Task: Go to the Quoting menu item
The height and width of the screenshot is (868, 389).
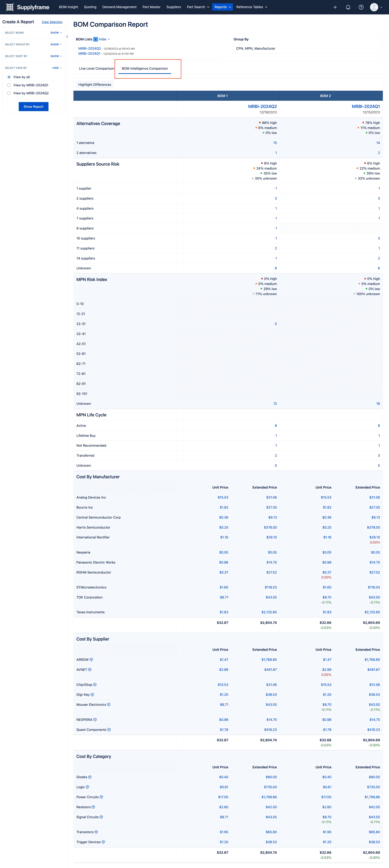Action: pyautogui.click(x=90, y=7)
